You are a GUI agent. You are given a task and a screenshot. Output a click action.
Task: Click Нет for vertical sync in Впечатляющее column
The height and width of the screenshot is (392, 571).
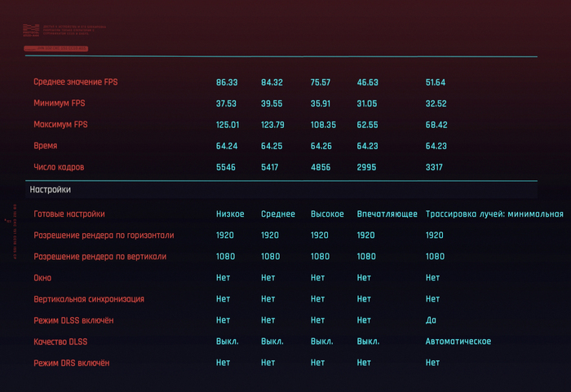click(x=364, y=299)
